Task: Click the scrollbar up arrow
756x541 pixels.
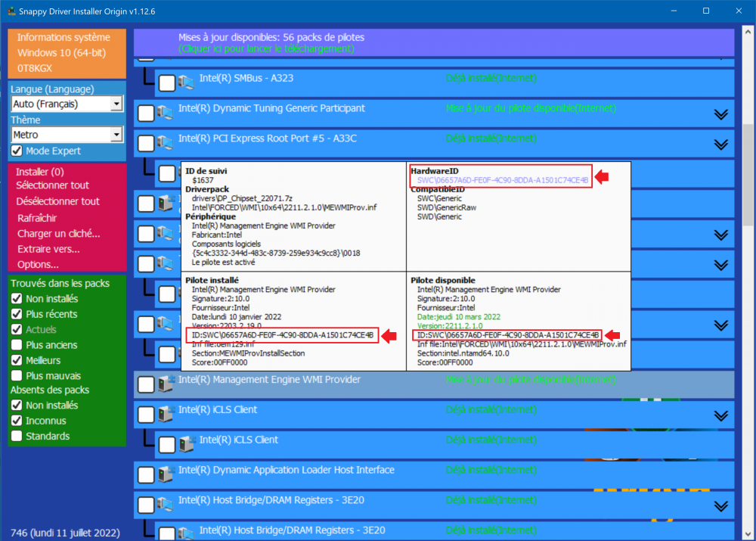Action: coord(748,32)
